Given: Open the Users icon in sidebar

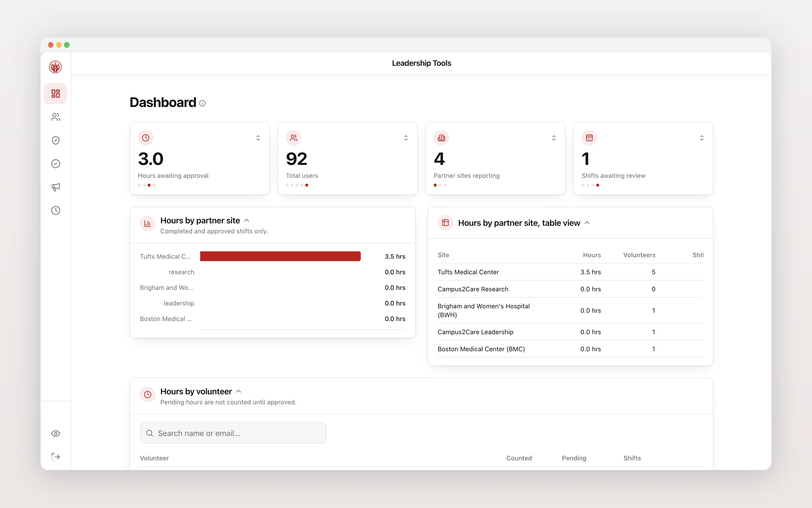Looking at the screenshot, I should pyautogui.click(x=55, y=117).
